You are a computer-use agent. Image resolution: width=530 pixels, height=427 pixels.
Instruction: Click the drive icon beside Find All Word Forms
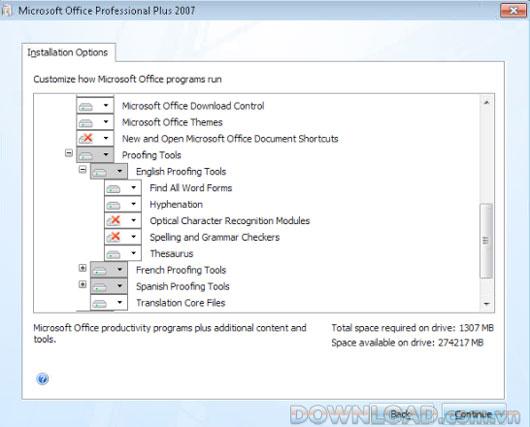tap(114, 188)
